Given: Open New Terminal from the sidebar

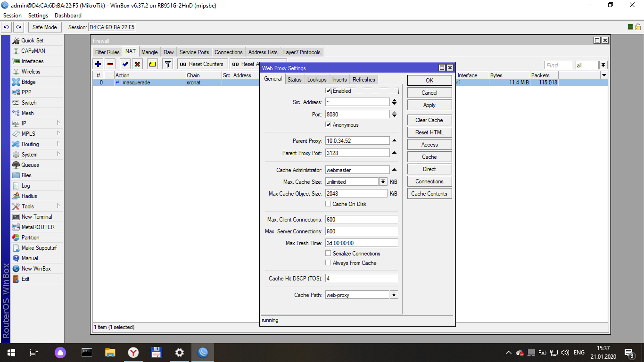Looking at the screenshot, I should click(36, 217).
